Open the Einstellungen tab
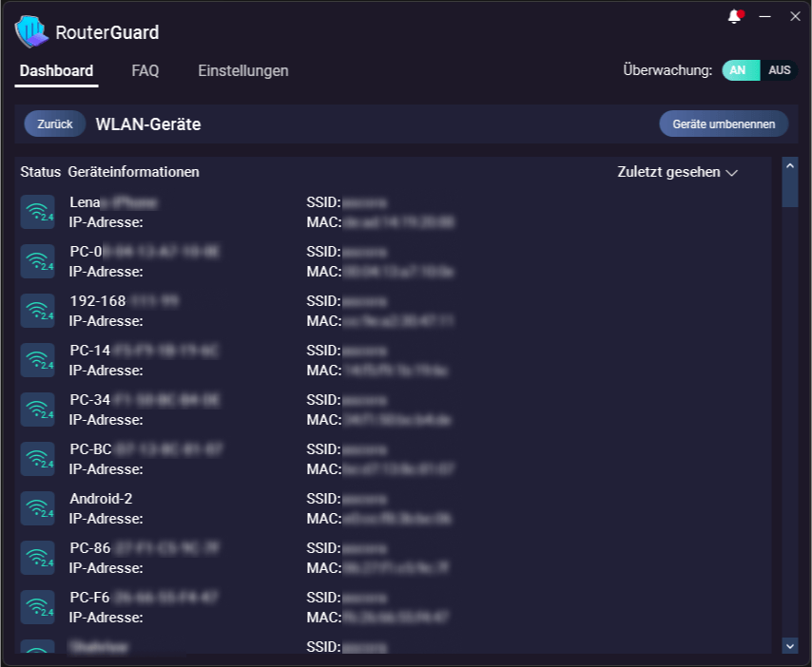 click(x=243, y=70)
